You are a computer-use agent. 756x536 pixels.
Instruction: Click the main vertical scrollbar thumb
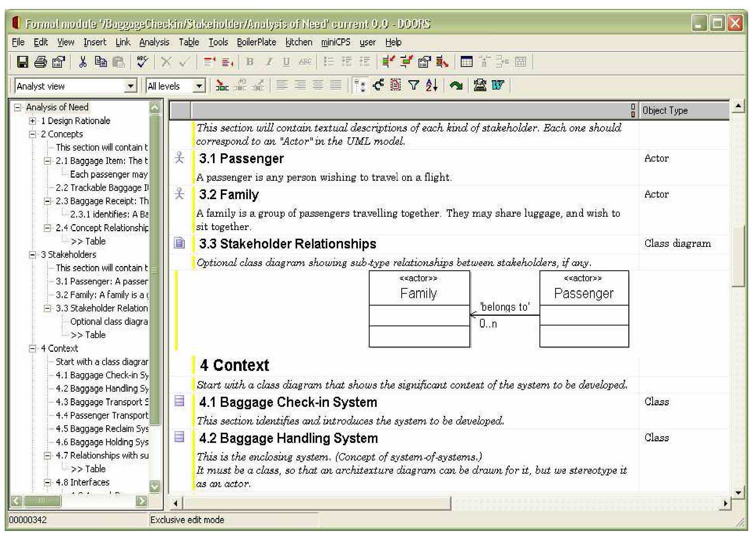pos(738,255)
